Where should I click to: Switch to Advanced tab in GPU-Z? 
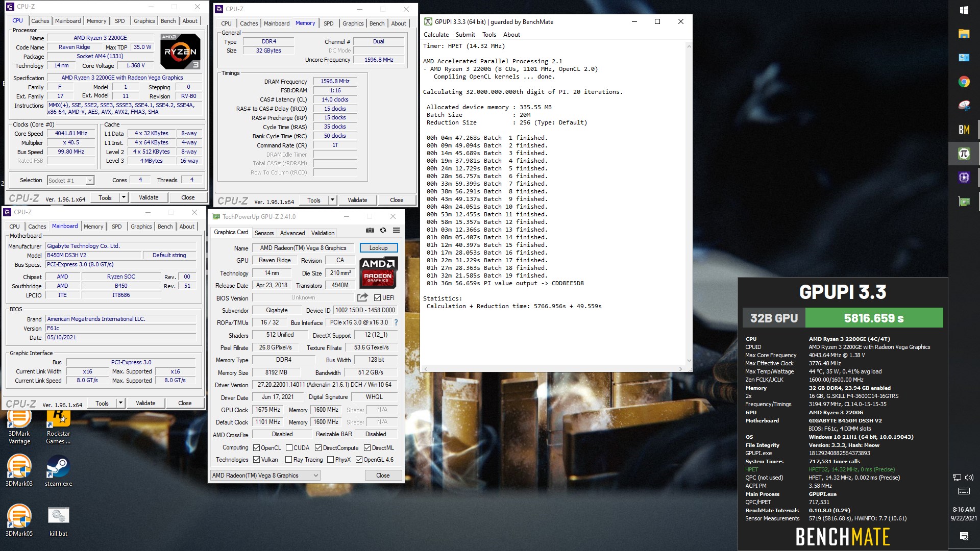pyautogui.click(x=292, y=233)
